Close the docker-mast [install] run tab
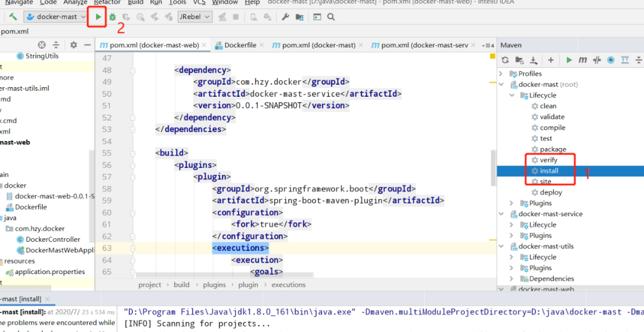 point(47,299)
